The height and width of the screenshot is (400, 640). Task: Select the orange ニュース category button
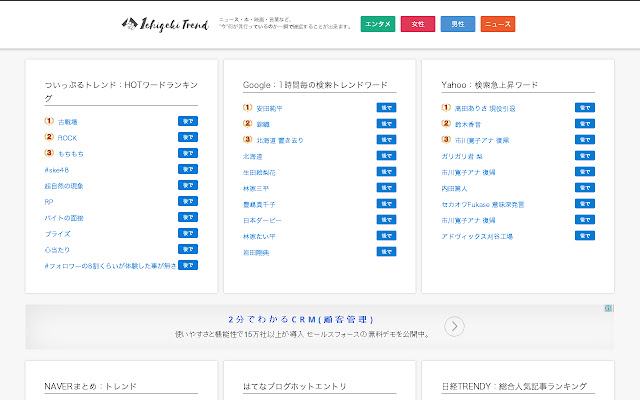click(498, 24)
